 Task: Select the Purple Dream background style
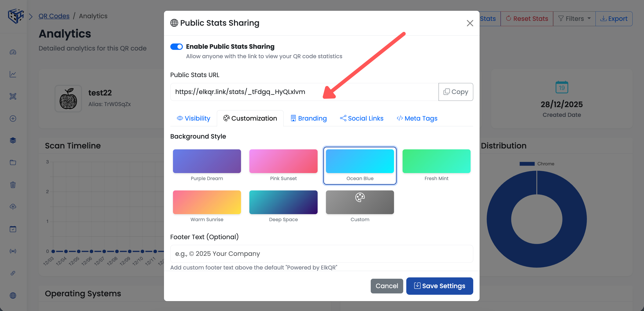pyautogui.click(x=207, y=161)
